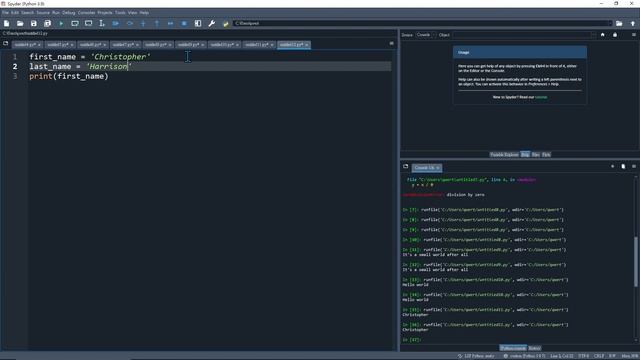Open the View menu

pyautogui.click(x=133, y=13)
